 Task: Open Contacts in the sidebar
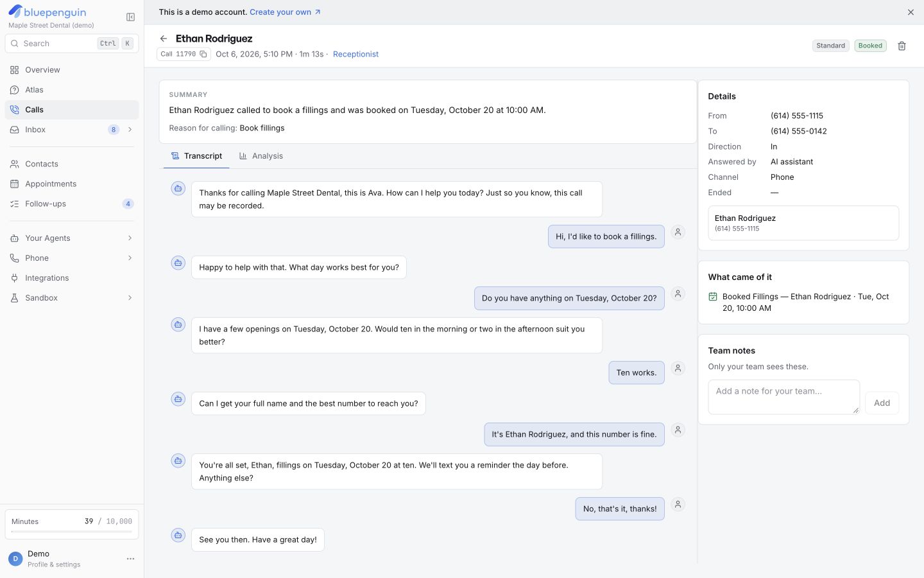tap(72, 164)
